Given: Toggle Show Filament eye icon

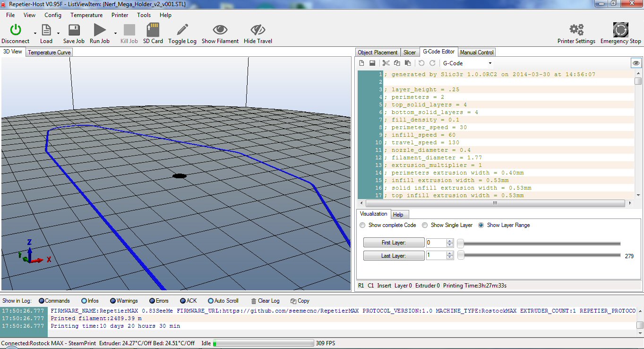Looking at the screenshot, I should pyautogui.click(x=220, y=30).
